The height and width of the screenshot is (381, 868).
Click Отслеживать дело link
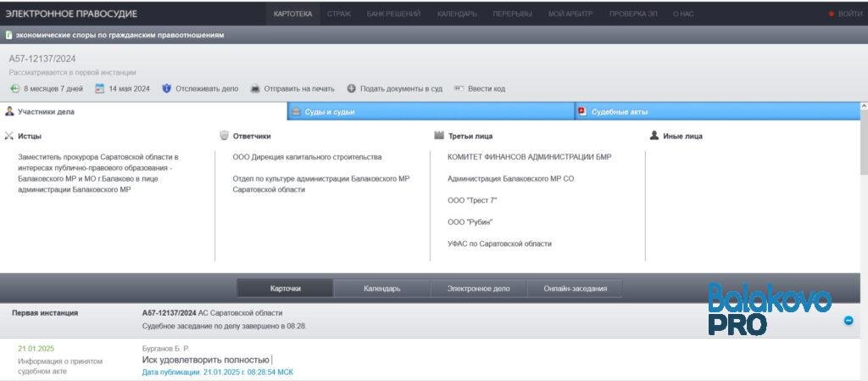coord(207,88)
